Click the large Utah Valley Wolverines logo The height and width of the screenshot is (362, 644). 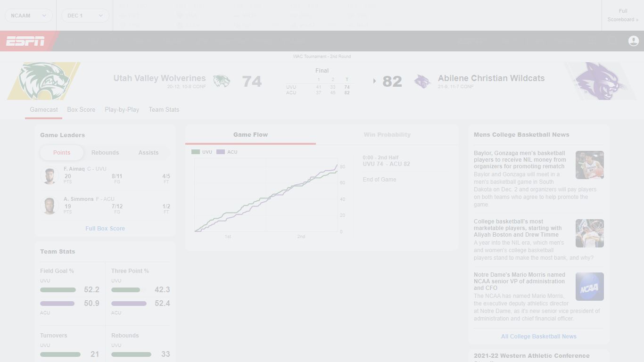(x=44, y=81)
